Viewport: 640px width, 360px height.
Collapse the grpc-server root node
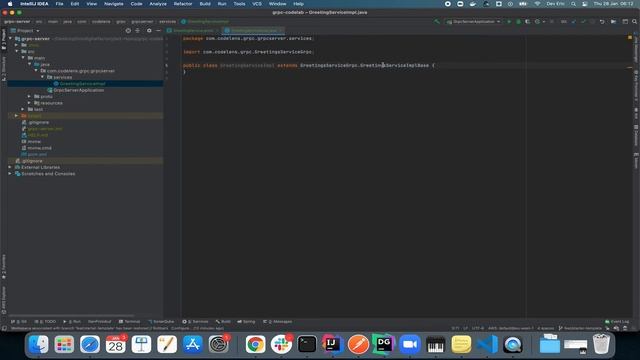tap(10, 39)
